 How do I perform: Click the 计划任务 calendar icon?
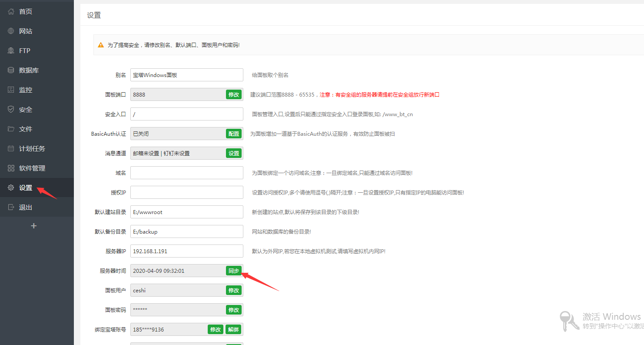point(11,148)
